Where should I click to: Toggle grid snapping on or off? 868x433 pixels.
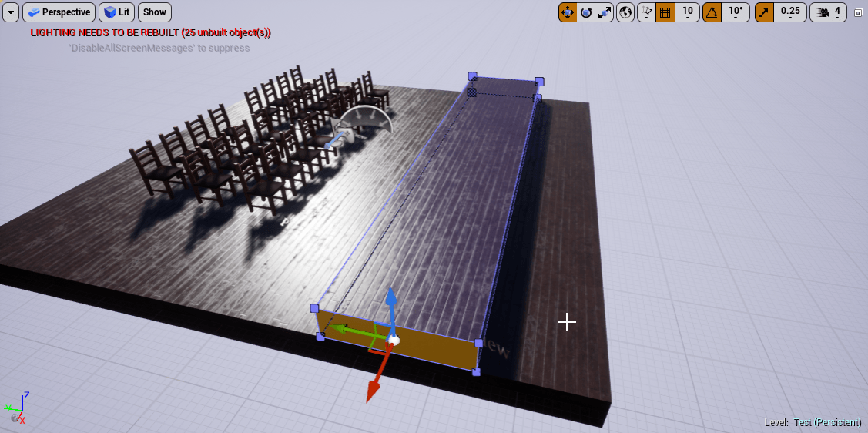[x=665, y=12]
